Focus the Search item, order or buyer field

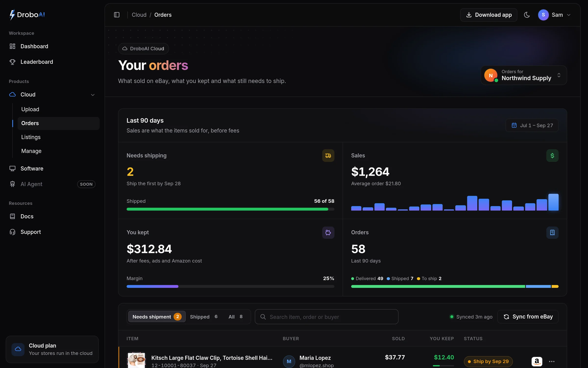(x=326, y=317)
